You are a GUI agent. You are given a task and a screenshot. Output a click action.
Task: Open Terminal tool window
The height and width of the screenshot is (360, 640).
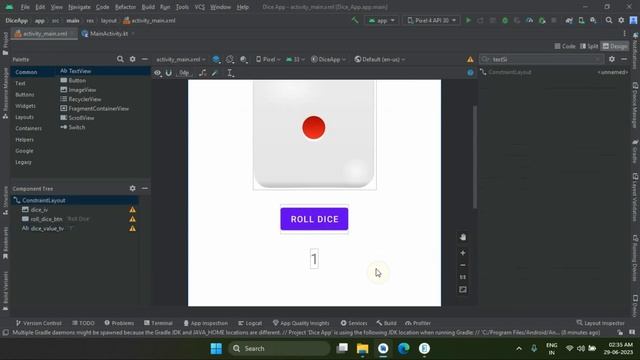point(158,323)
